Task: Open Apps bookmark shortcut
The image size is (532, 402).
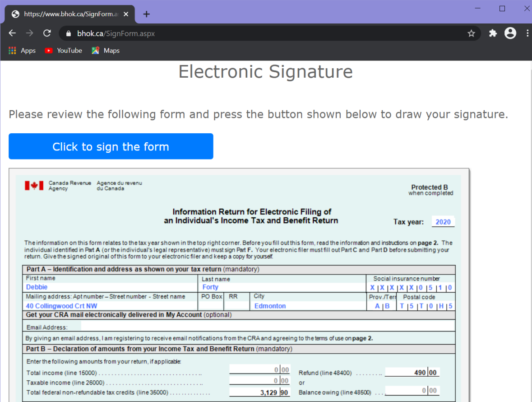Action: (x=22, y=51)
